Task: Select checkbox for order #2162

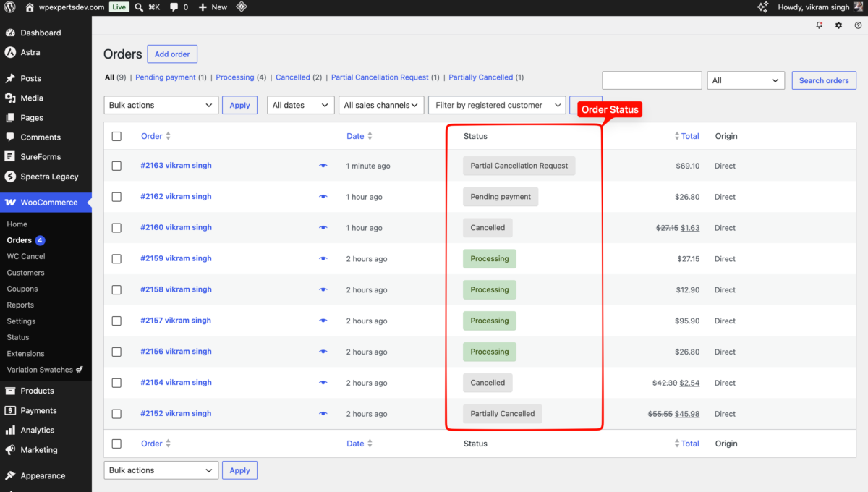Action: tap(116, 197)
